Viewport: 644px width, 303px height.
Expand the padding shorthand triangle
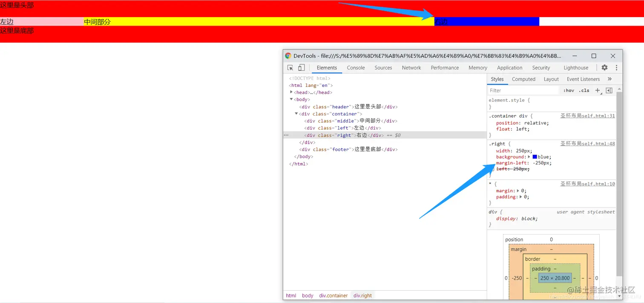click(x=521, y=197)
